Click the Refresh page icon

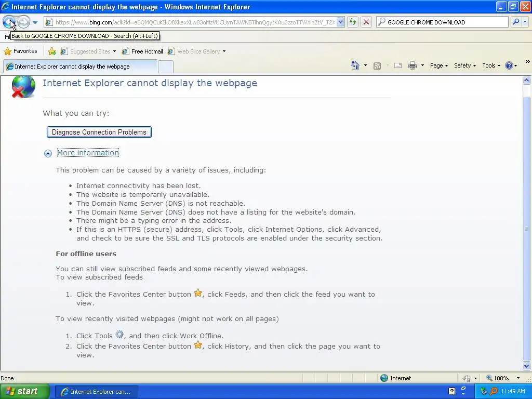click(x=353, y=22)
